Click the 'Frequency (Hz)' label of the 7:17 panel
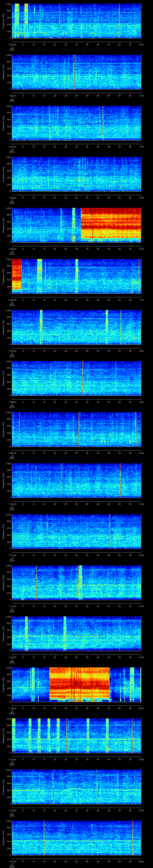 (x=3, y=838)
